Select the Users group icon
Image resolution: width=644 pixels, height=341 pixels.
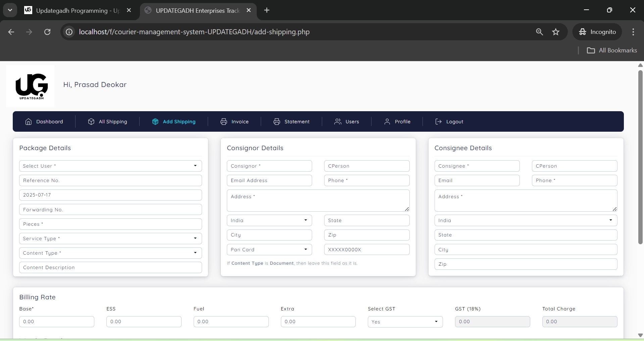coord(338,122)
